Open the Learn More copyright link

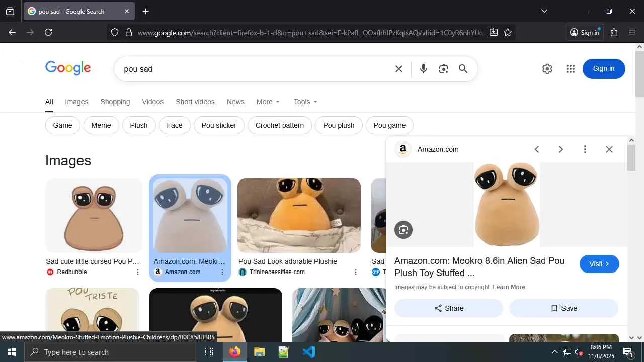[509, 287]
